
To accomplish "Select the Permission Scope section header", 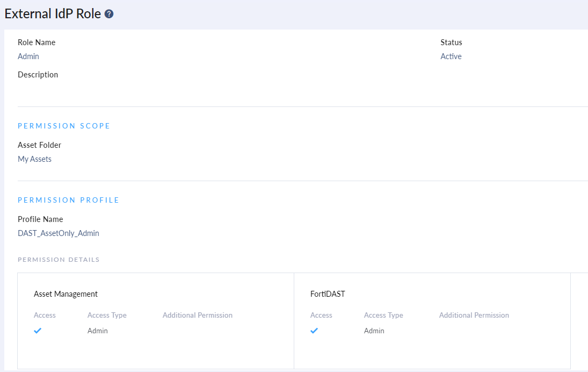I will click(64, 126).
